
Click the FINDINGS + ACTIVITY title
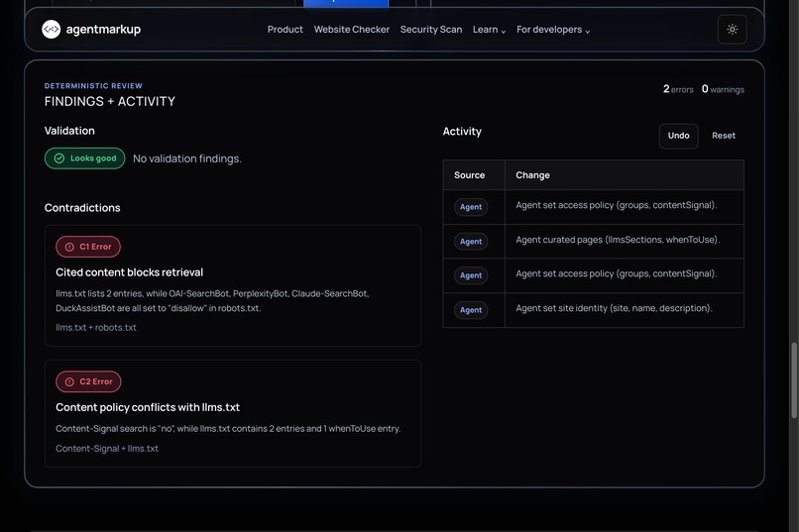click(x=110, y=101)
